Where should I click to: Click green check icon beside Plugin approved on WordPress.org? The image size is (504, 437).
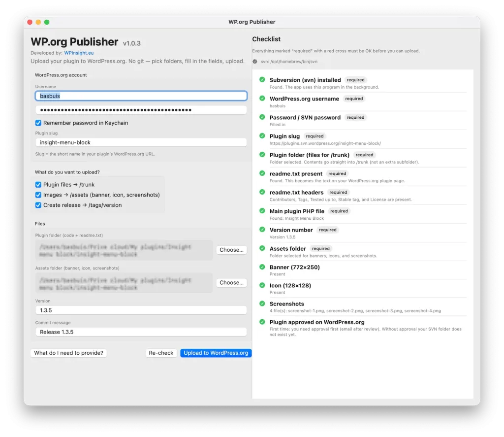point(262,322)
